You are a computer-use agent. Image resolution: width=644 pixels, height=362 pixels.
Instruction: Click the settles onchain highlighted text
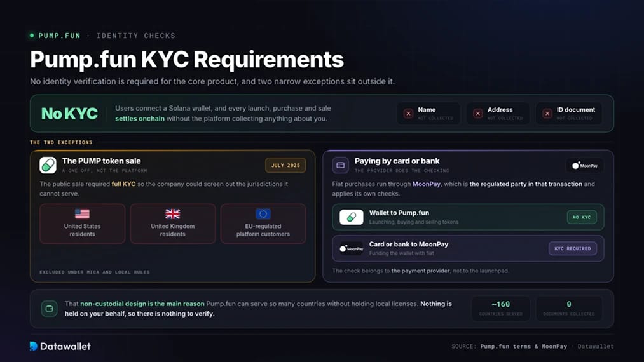tap(140, 119)
